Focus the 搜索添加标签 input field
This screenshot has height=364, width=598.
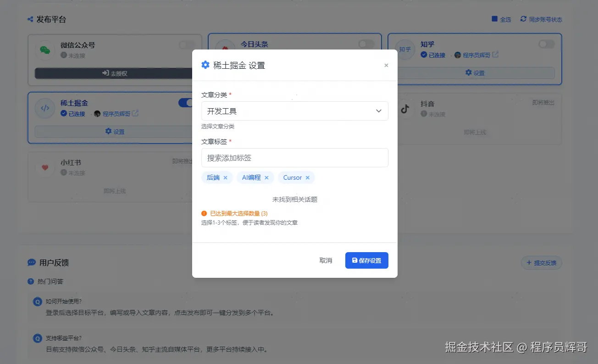tap(295, 158)
